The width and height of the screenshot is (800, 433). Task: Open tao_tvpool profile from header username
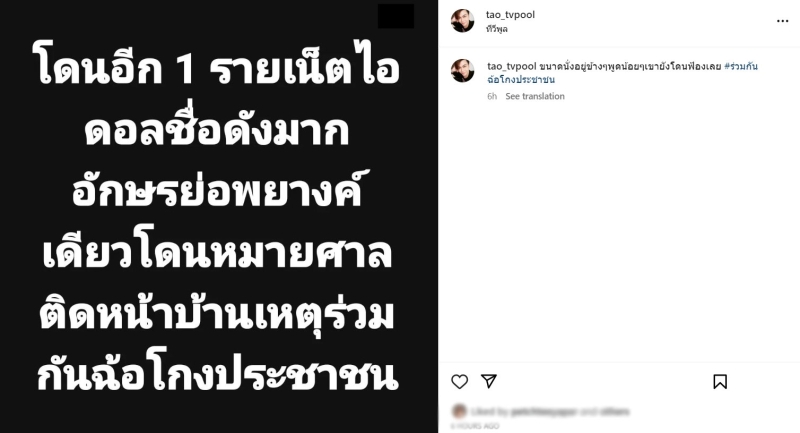click(x=510, y=15)
